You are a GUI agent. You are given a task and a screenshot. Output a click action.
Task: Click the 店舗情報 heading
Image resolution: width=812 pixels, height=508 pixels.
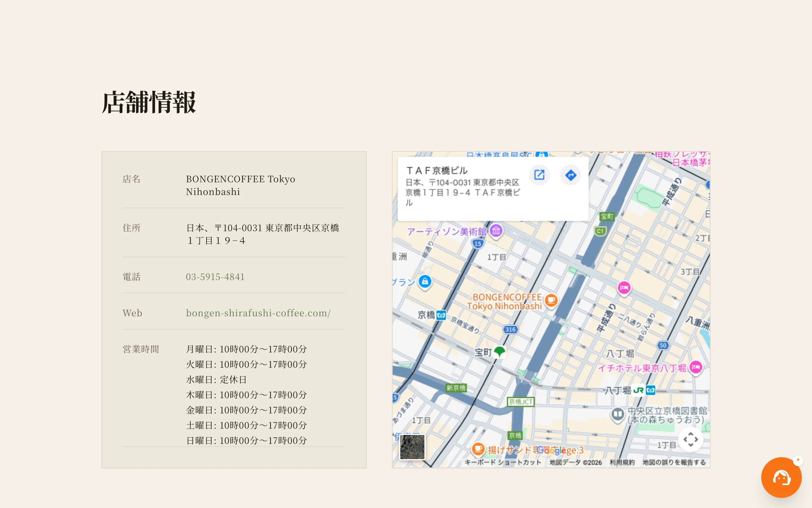point(149,103)
